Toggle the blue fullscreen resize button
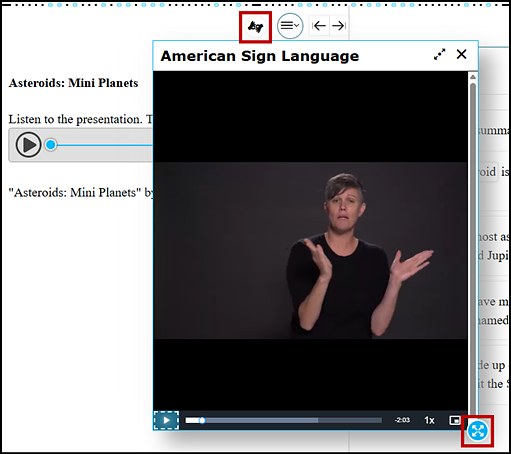 478,431
